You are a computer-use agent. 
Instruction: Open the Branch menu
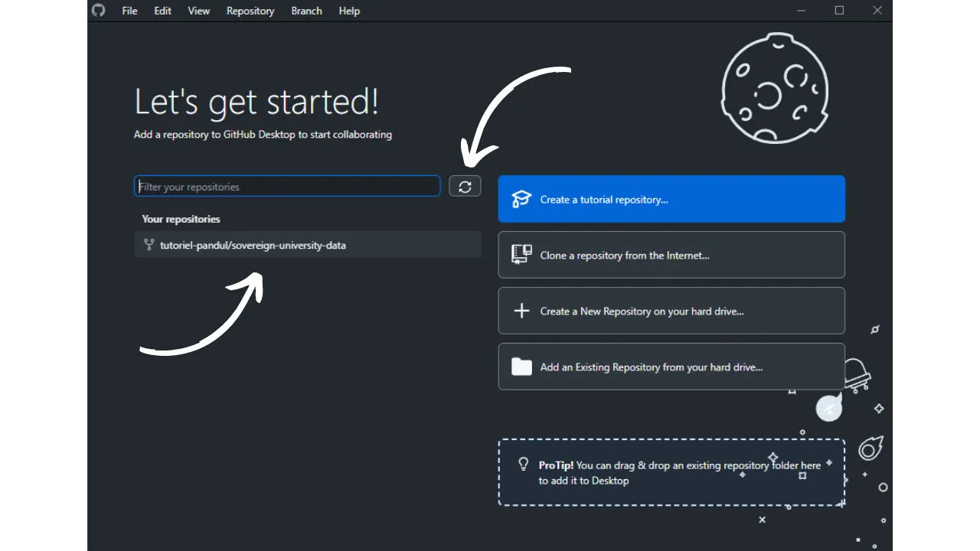307,11
